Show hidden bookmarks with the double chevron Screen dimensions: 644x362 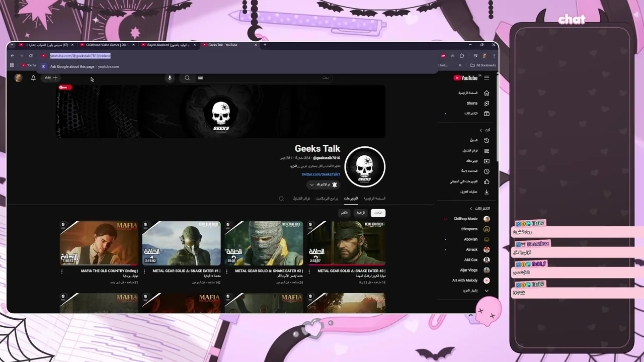pyautogui.click(x=460, y=65)
